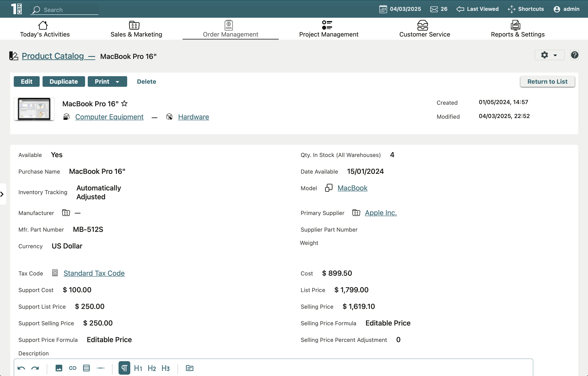This screenshot has width=588, height=376.
Task: Duplicate this product record
Action: (64, 81)
